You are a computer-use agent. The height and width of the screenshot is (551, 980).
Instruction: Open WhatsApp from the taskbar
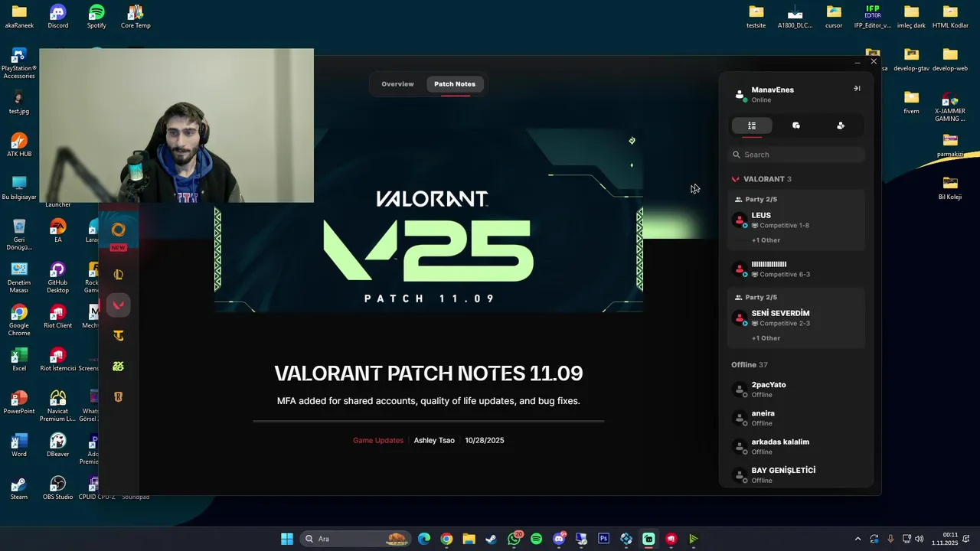coord(514,539)
